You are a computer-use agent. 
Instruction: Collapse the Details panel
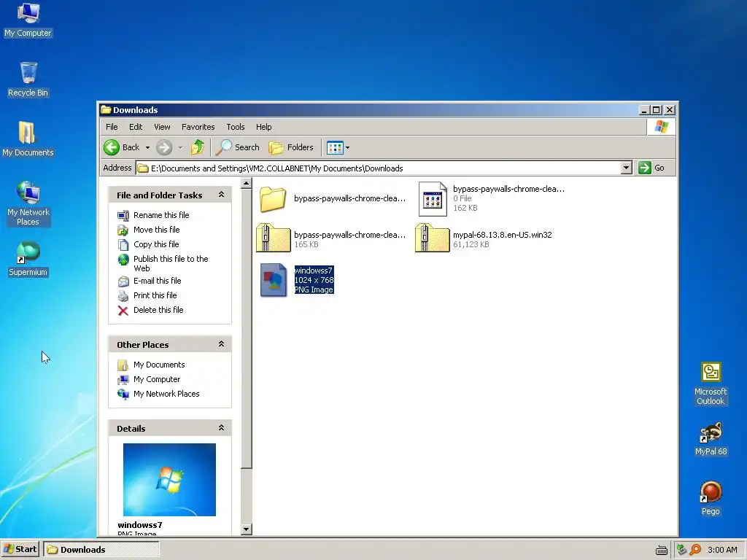coord(221,427)
